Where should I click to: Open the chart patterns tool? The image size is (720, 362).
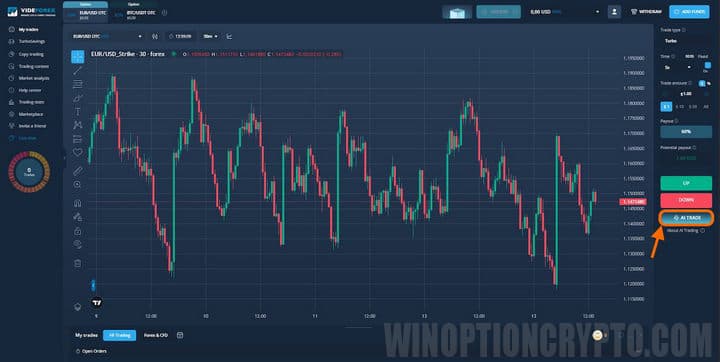click(78, 125)
